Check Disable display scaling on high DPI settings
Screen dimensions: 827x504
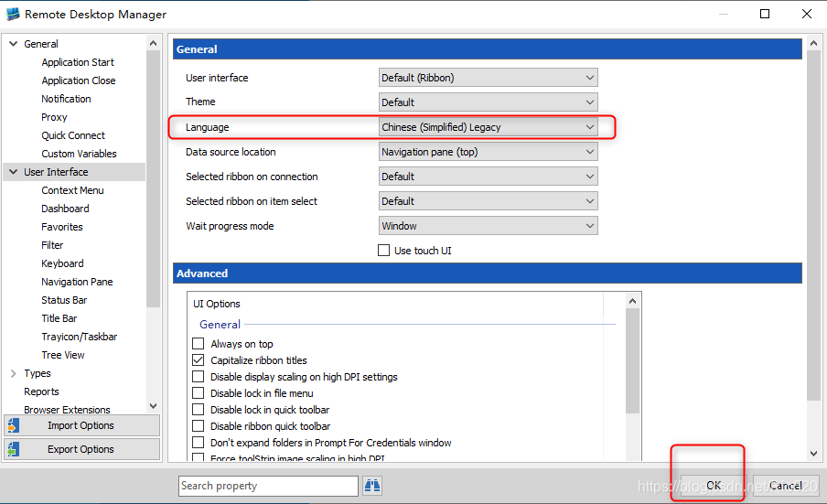(199, 377)
